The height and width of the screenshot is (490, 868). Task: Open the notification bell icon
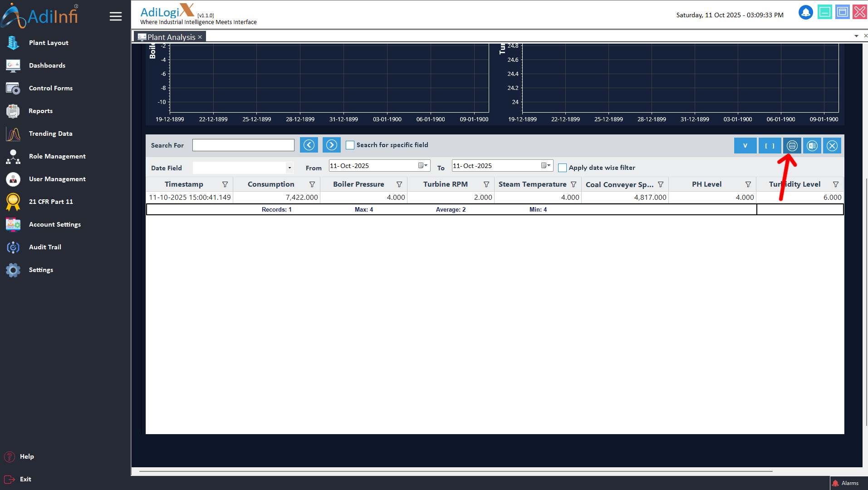click(805, 12)
